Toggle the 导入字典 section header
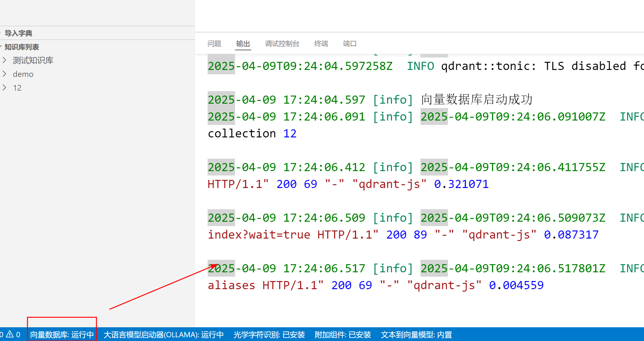The image size is (644, 341). click(18, 33)
